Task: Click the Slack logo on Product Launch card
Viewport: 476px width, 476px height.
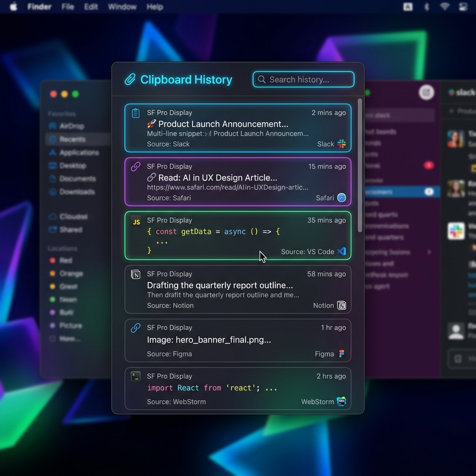Action: point(342,144)
